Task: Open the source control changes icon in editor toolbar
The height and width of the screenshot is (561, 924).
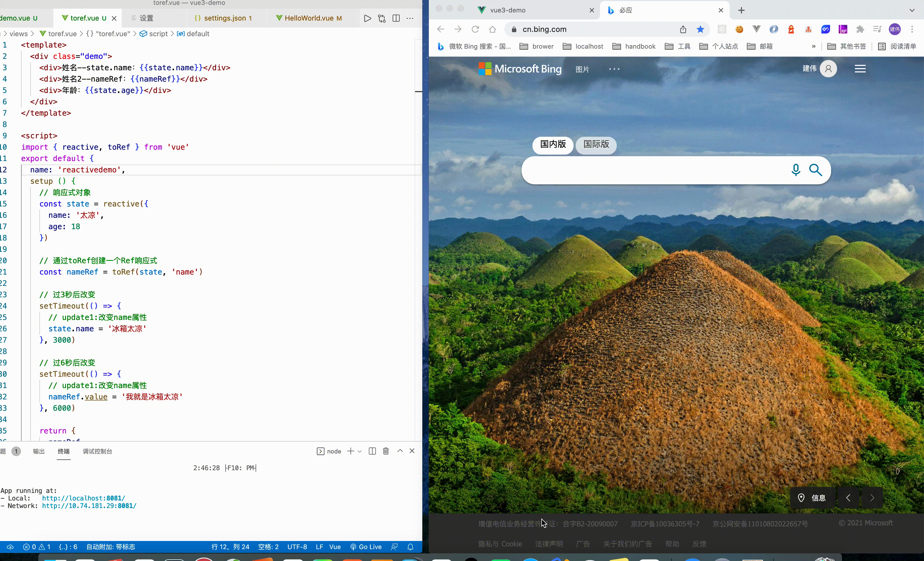Action: (x=382, y=18)
